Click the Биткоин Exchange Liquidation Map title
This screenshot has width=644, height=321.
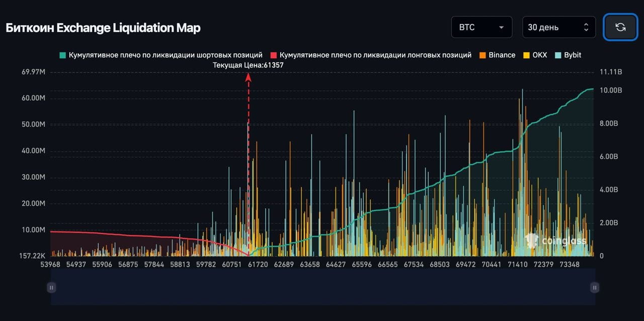click(102, 28)
